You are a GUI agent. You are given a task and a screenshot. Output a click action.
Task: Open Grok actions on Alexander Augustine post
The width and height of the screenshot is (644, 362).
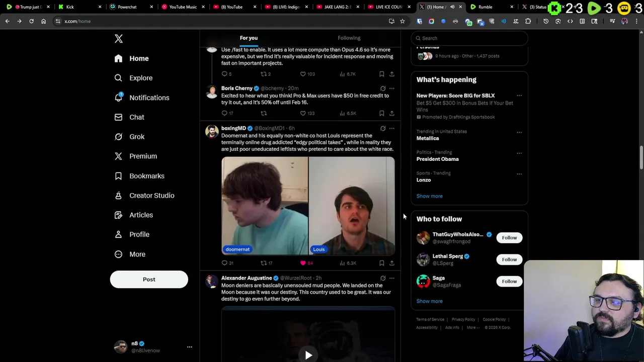[x=383, y=278]
